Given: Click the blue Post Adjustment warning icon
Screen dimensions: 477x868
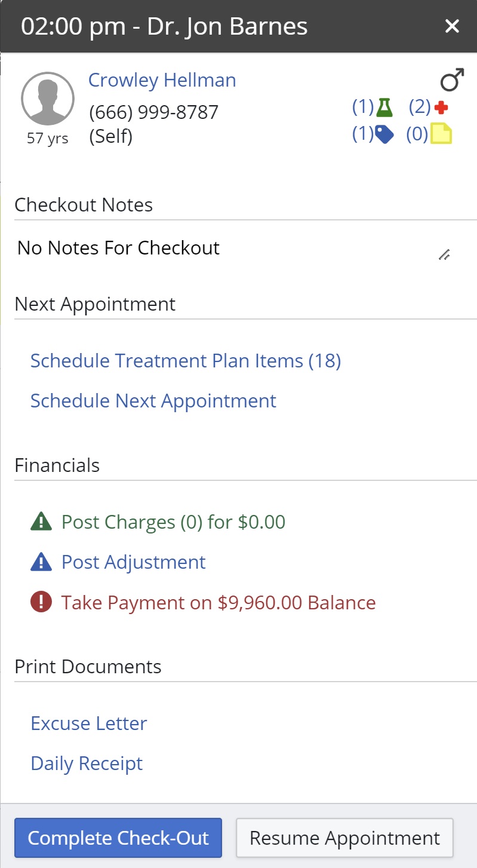Looking at the screenshot, I should coord(41,562).
